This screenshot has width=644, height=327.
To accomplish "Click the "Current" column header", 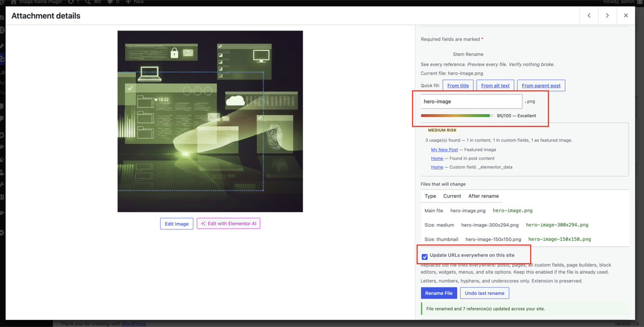I will coord(452,196).
